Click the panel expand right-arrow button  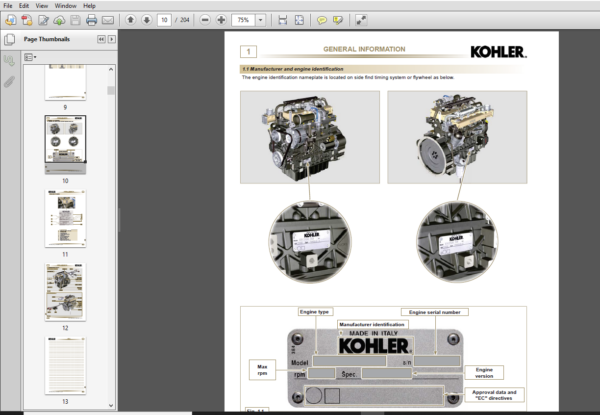tap(111, 39)
